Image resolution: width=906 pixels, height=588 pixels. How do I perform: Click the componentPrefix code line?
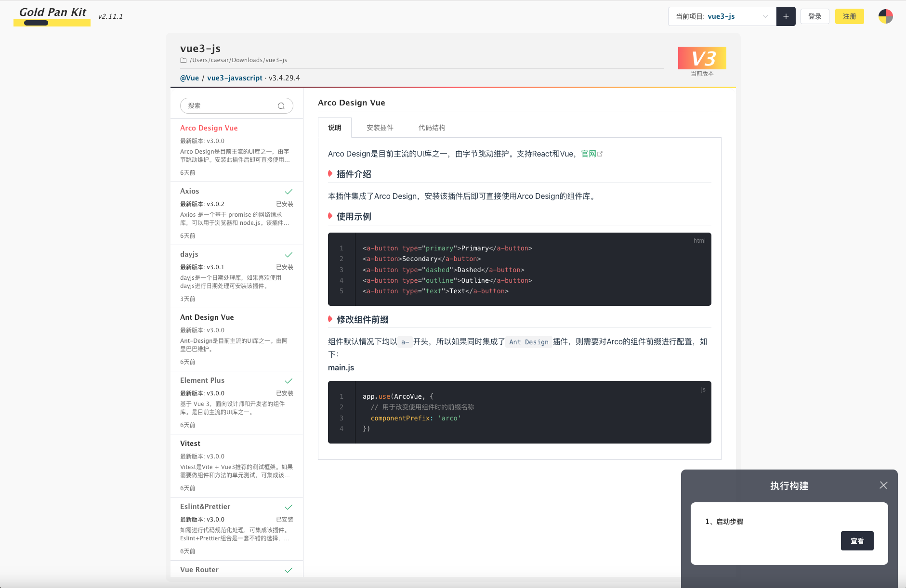coord(416,418)
